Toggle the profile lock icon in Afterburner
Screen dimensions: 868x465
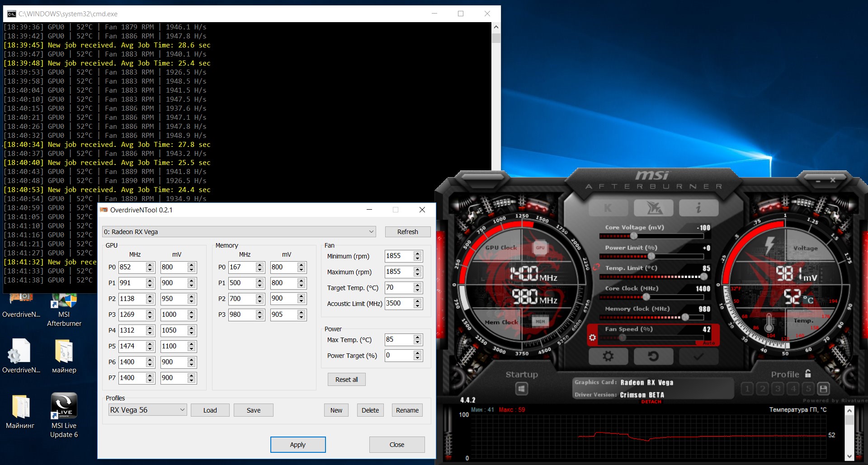(x=808, y=373)
